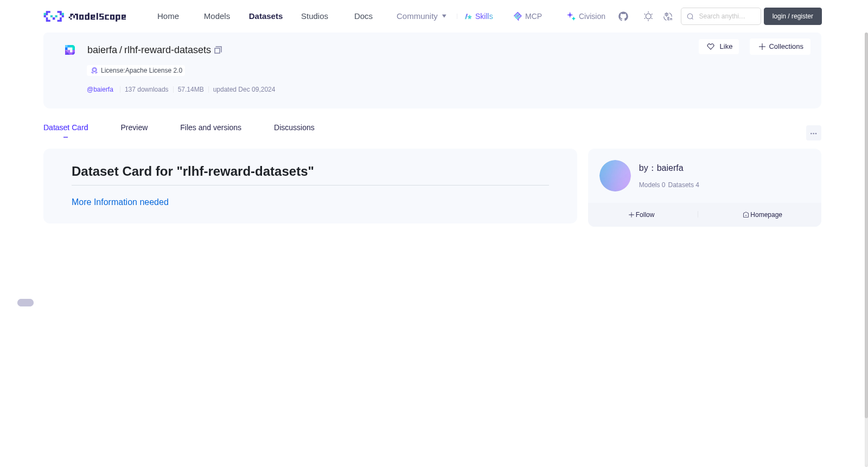This screenshot has width=868, height=467.
Task: Open the Datasets navigation item
Action: [266, 16]
